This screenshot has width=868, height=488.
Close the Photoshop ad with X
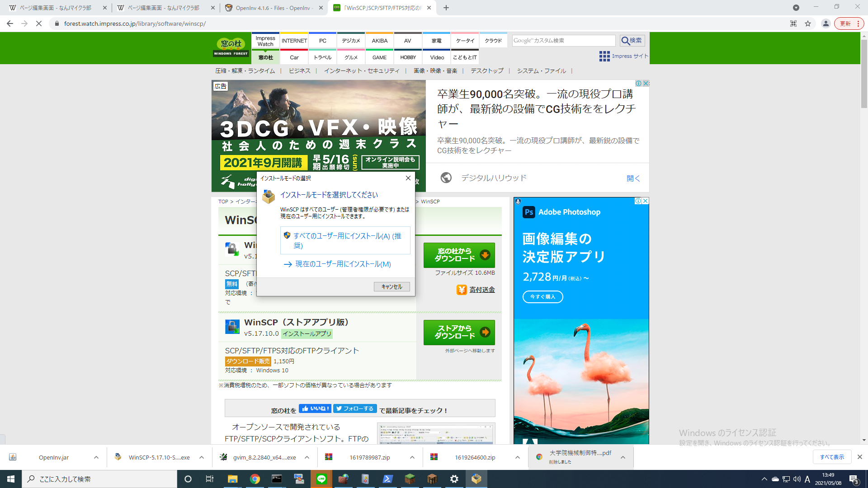pyautogui.click(x=646, y=201)
